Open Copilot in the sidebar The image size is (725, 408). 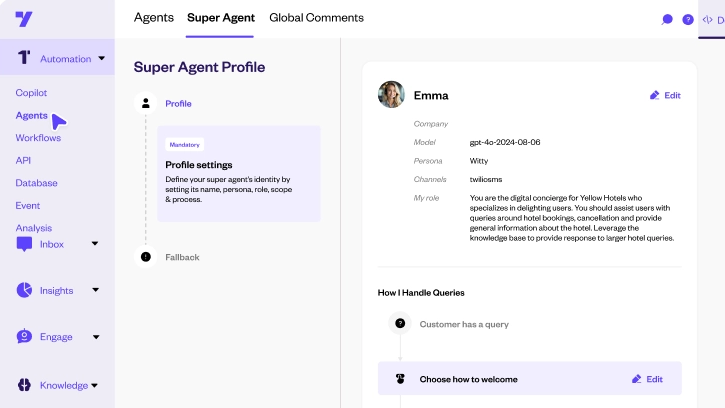[31, 93]
